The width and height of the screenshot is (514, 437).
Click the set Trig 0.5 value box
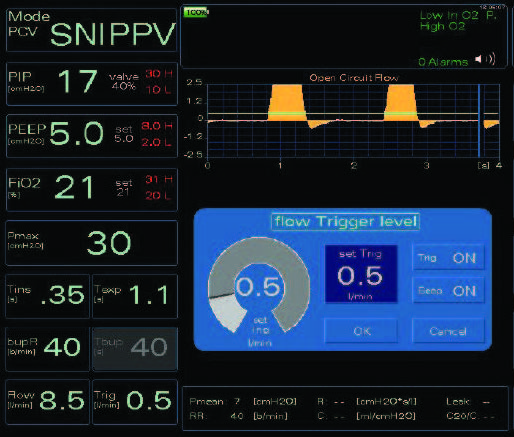[361, 274]
